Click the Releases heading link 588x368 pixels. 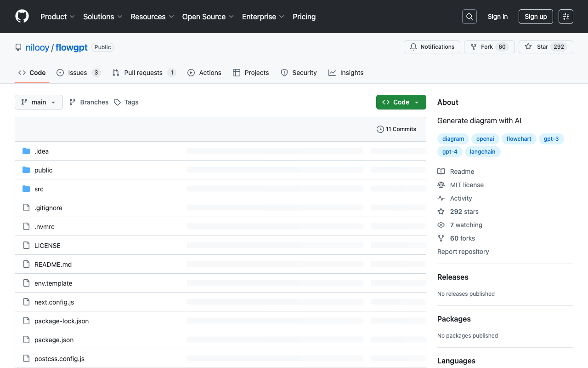pos(453,277)
